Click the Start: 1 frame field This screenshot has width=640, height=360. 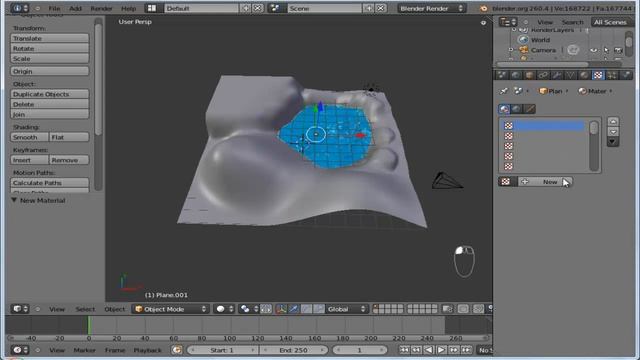(x=222, y=350)
